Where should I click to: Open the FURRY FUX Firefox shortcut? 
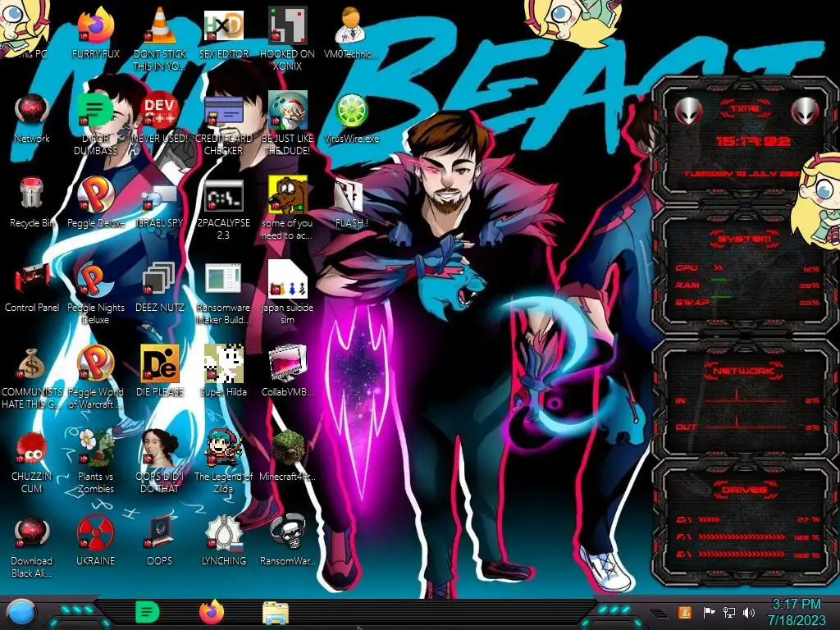(x=95, y=27)
